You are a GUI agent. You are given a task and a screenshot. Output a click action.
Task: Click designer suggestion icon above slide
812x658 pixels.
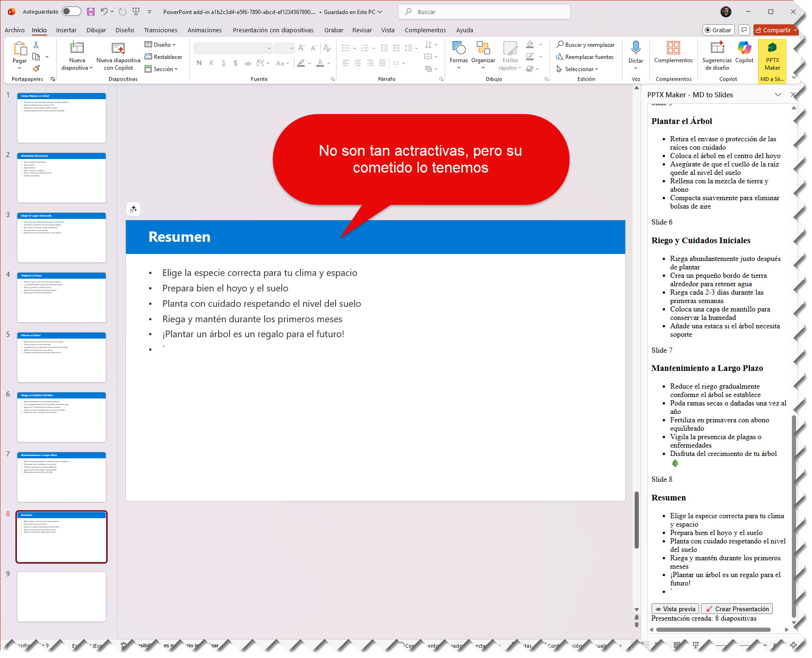tap(133, 209)
